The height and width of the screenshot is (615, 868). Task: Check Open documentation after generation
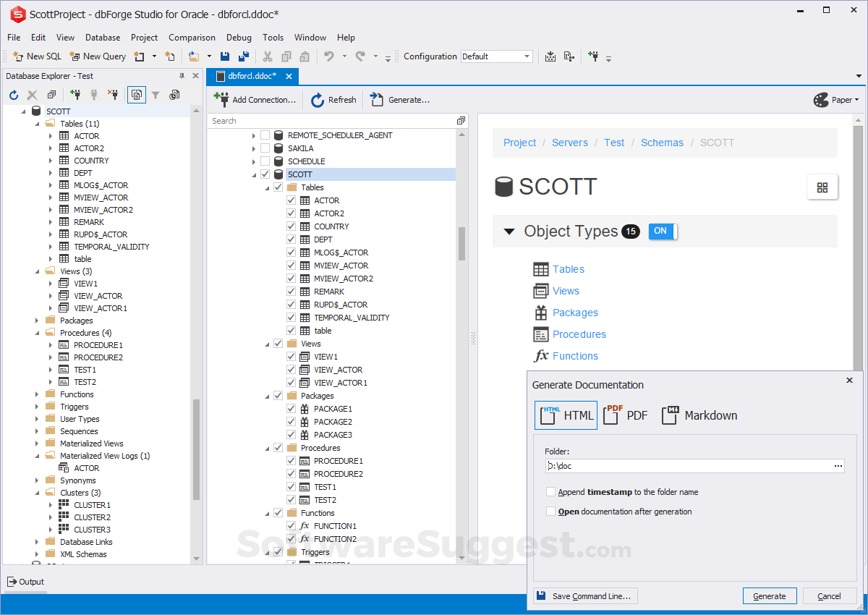coord(551,512)
